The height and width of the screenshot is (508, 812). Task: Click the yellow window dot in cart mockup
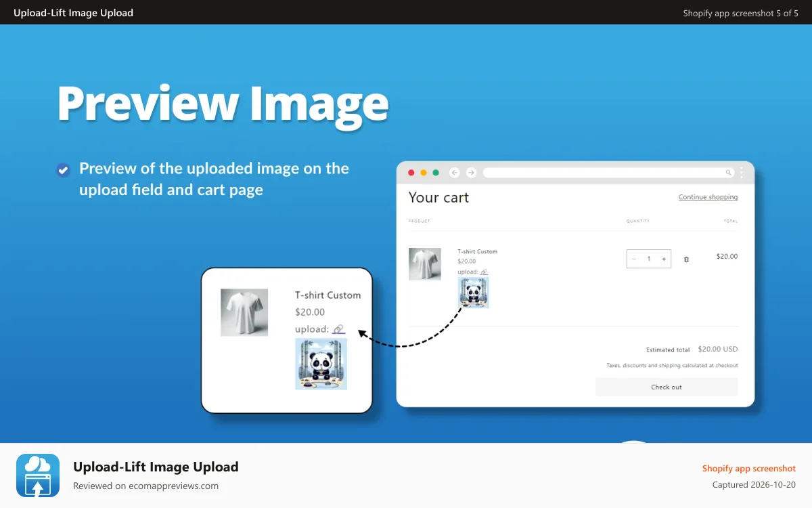(424, 173)
